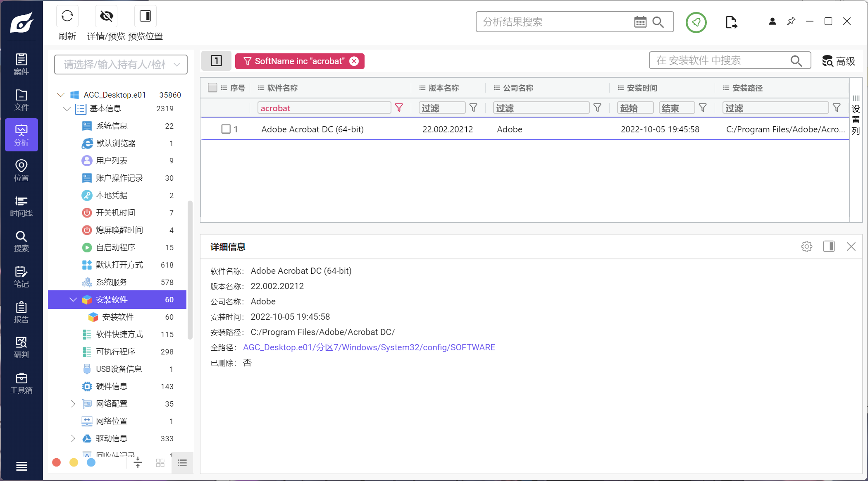Open 时间线 in left sidebar
The width and height of the screenshot is (868, 481).
tap(21, 206)
